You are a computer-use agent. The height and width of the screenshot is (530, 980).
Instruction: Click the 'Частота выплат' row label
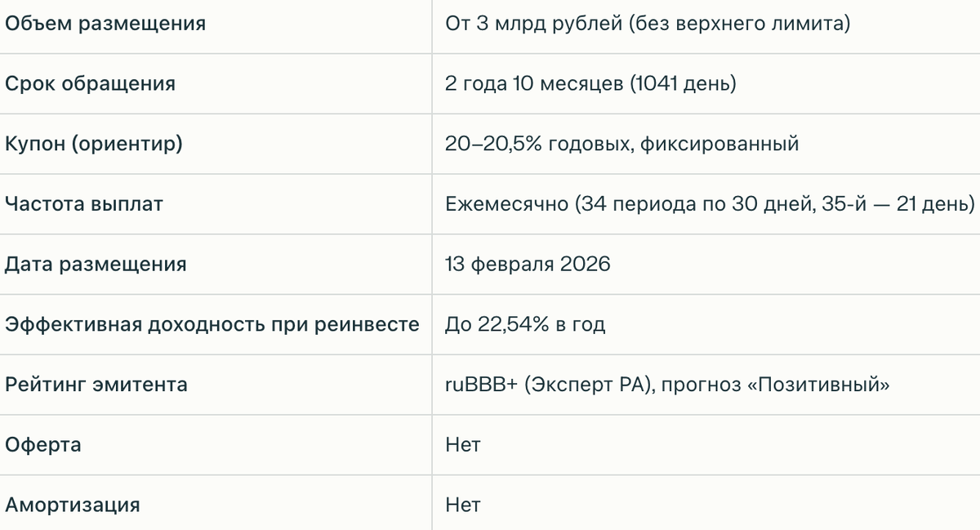pyautogui.click(x=83, y=203)
